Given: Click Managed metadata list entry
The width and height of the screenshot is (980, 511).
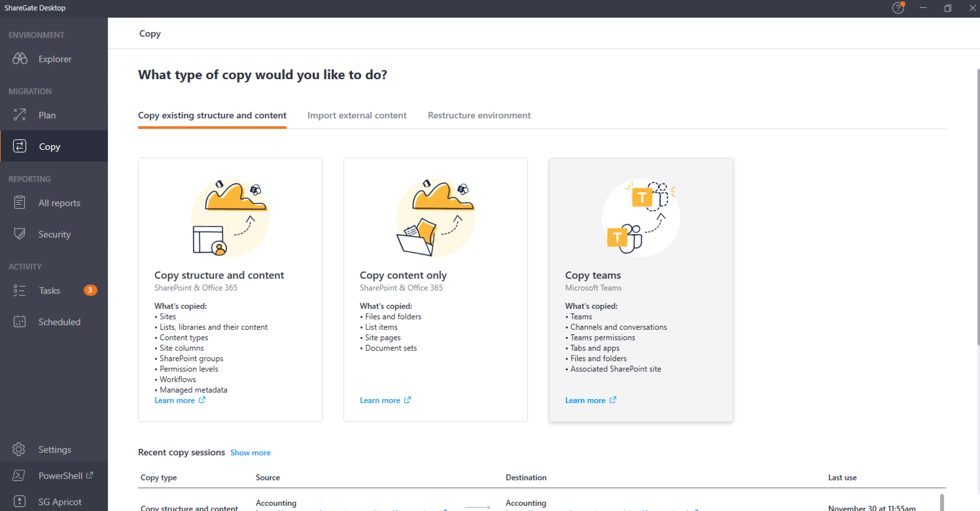Looking at the screenshot, I should [x=194, y=390].
